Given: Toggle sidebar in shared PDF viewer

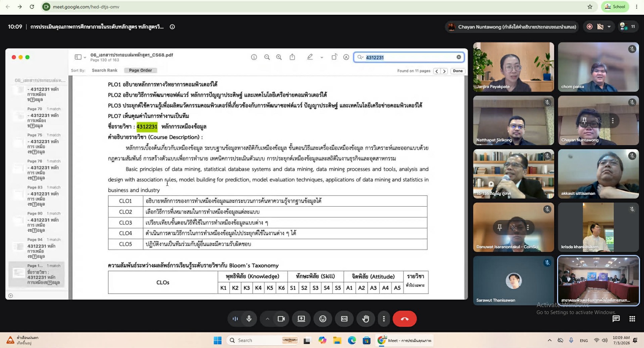Looking at the screenshot, I should tap(78, 57).
